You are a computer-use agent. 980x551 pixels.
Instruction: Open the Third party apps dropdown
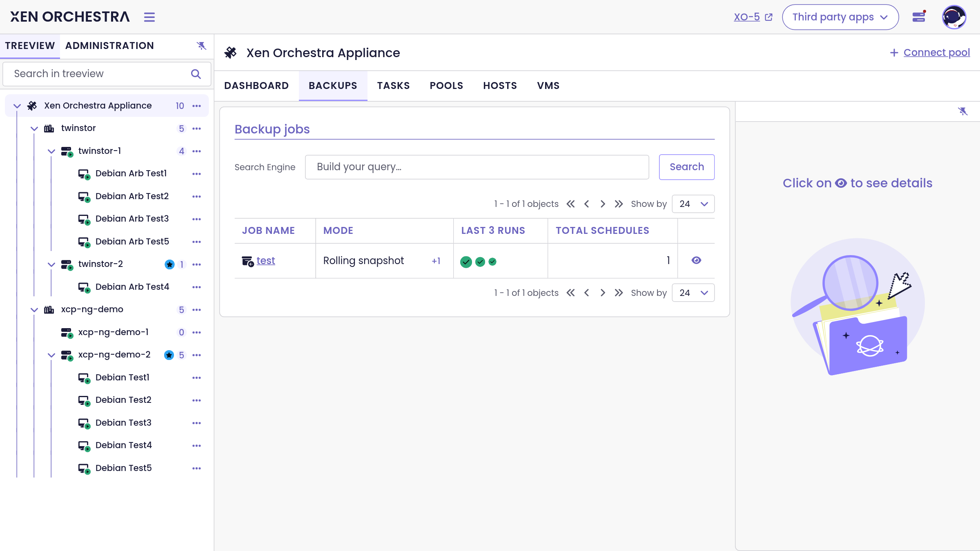point(840,17)
